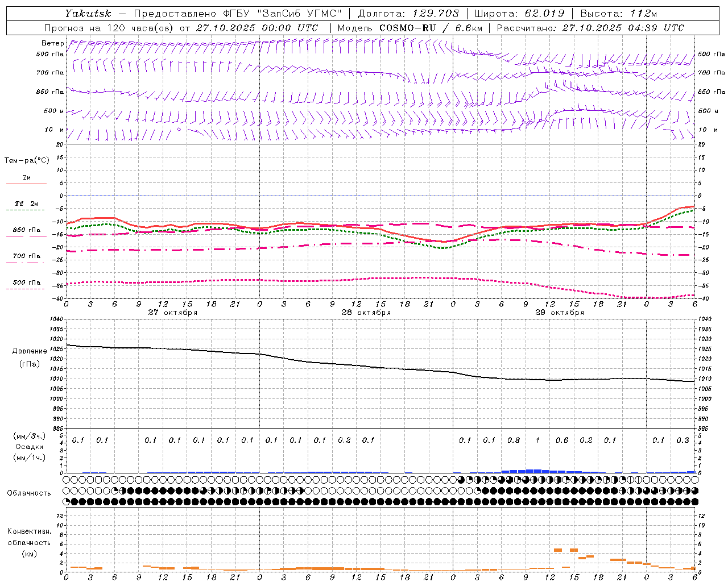Click the '0.6' precipitation value
The image size is (728, 582).
pos(562,440)
